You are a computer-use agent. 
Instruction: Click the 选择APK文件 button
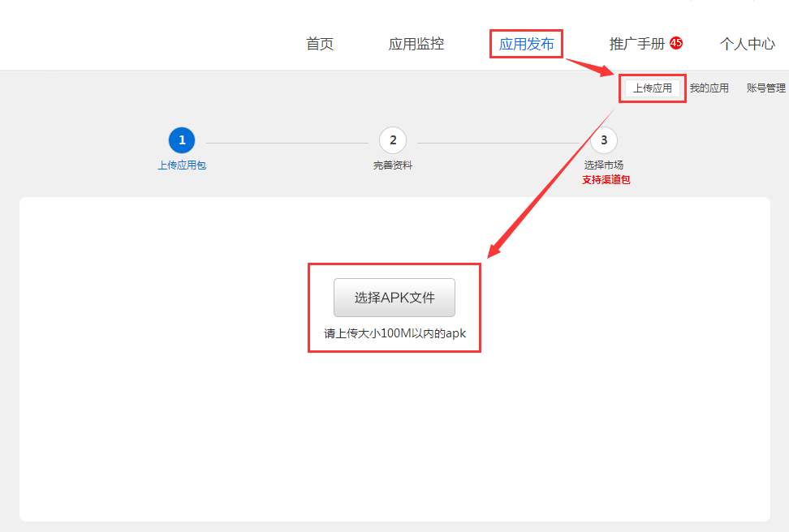coord(394,298)
